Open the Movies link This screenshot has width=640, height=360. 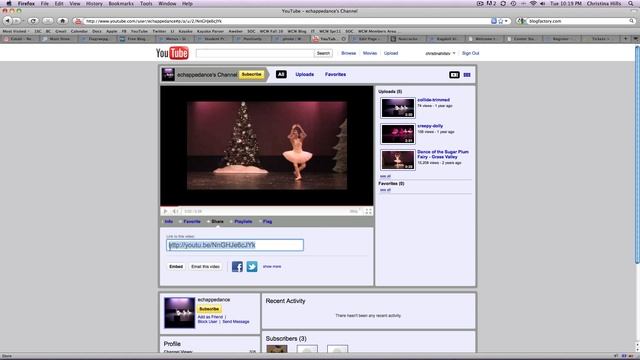(x=370, y=53)
